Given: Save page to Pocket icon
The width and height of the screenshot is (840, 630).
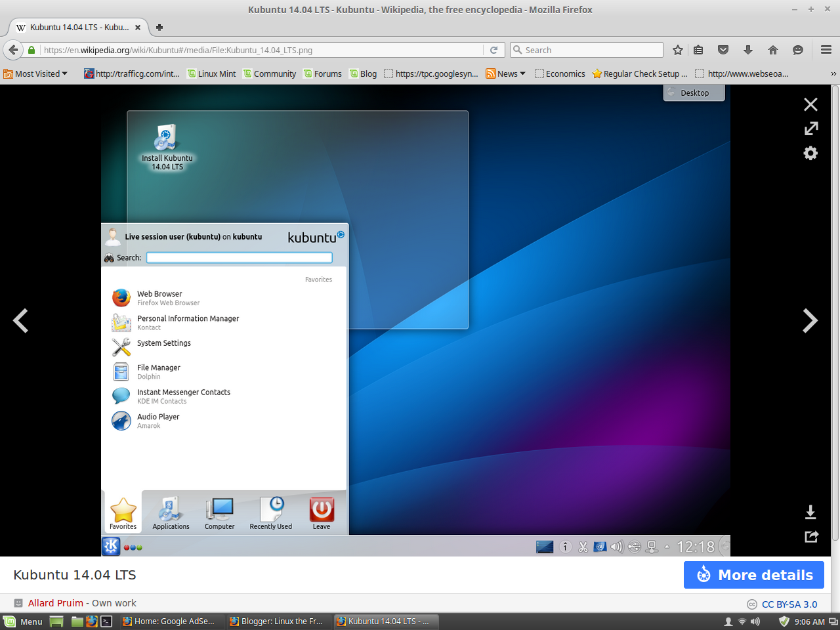Looking at the screenshot, I should [723, 50].
